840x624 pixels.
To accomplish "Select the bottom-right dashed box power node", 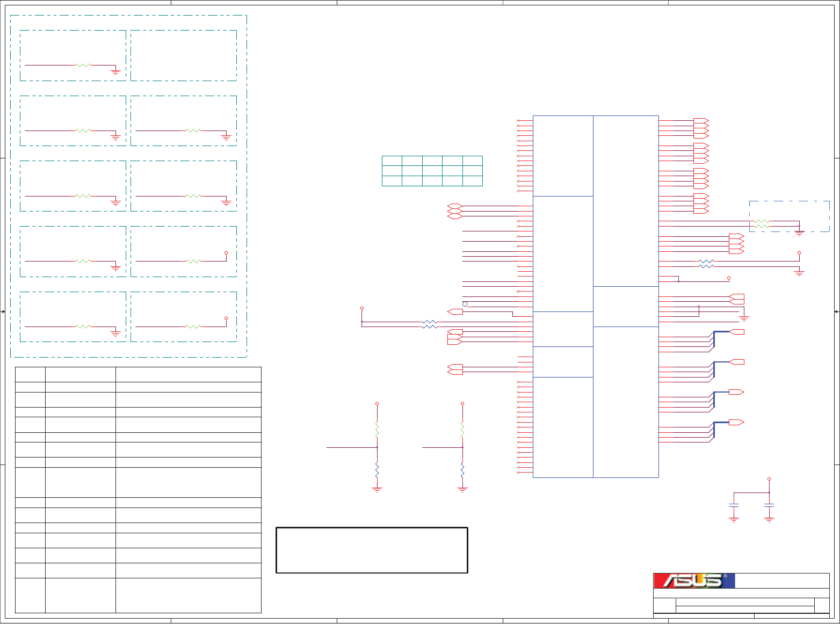I will click(226, 318).
